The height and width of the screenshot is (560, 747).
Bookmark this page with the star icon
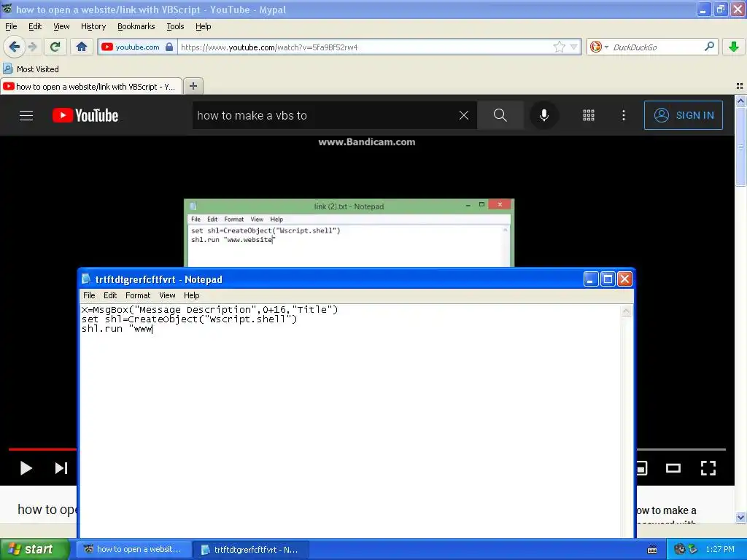coord(560,47)
